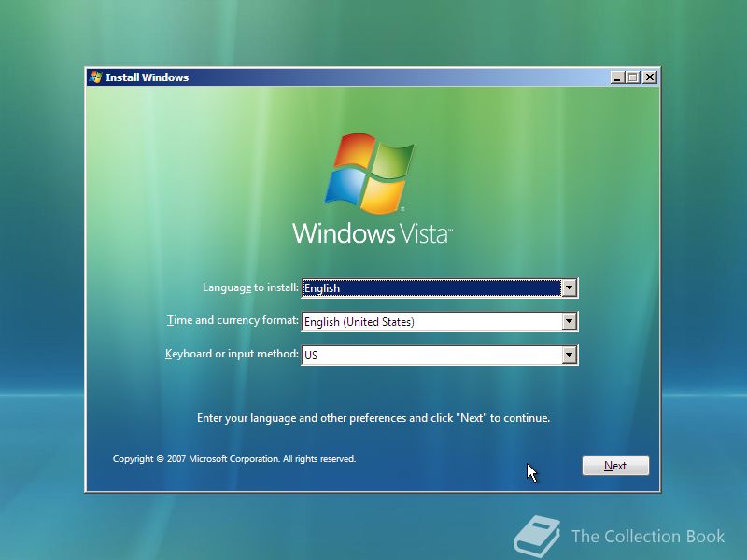Click the 'Language to install:' label
Image resolution: width=747 pixels, height=560 pixels.
250,287
